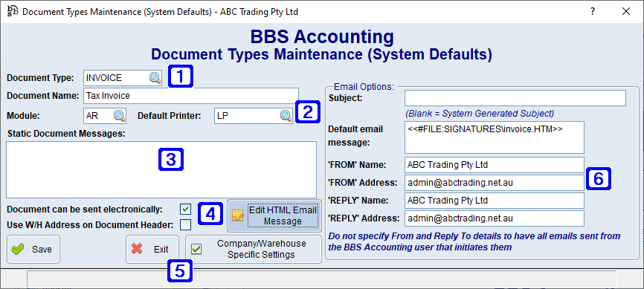This screenshot has width=644, height=289.
Task: Open Edit HTML Email Message
Action: tap(274, 215)
